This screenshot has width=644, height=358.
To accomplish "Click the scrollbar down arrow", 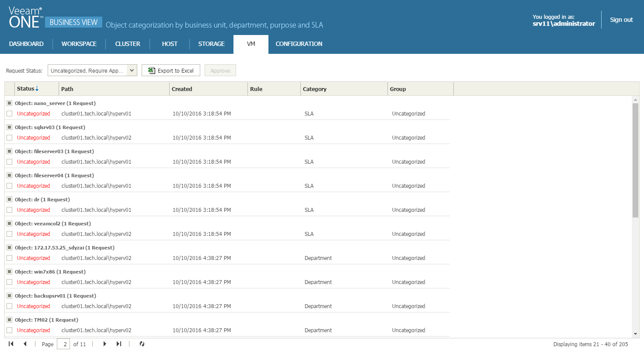I will (x=635, y=334).
